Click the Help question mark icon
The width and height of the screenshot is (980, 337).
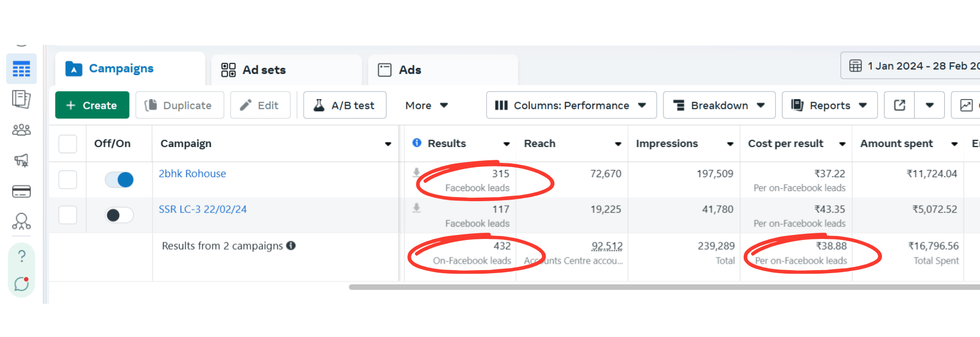tap(21, 256)
